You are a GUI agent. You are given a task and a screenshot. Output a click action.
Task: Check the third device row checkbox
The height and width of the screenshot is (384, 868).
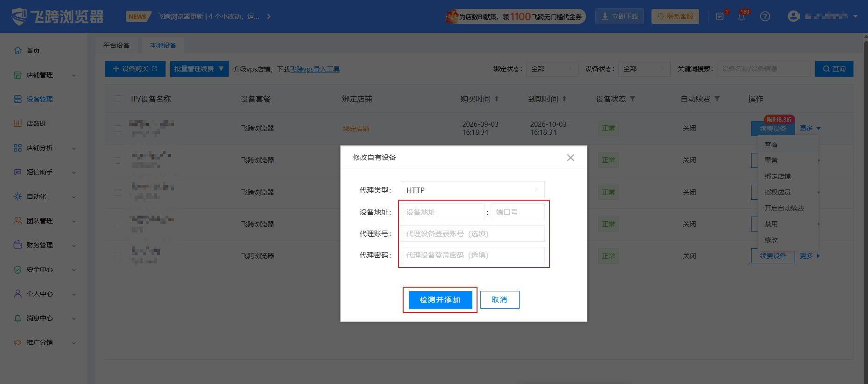(x=118, y=192)
